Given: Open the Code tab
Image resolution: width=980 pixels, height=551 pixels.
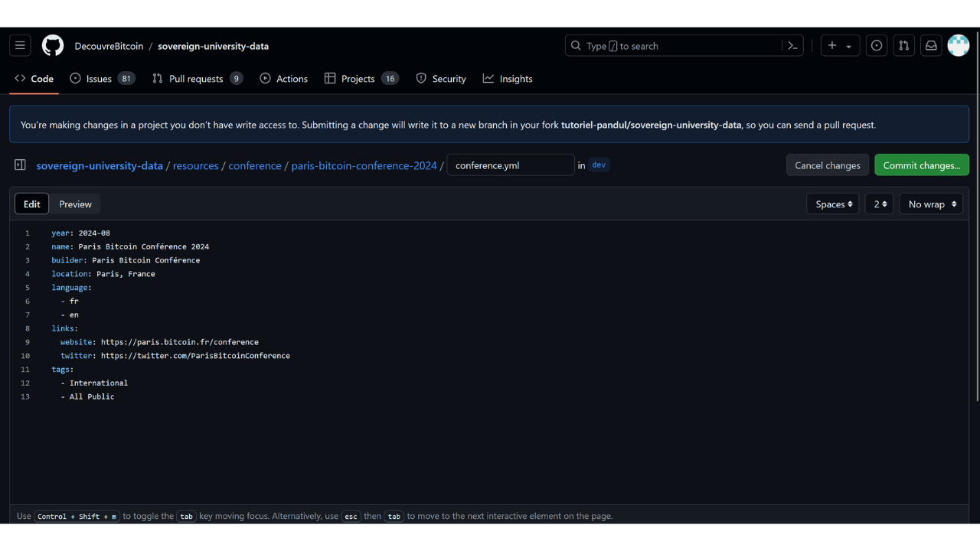Looking at the screenshot, I should coord(34,79).
